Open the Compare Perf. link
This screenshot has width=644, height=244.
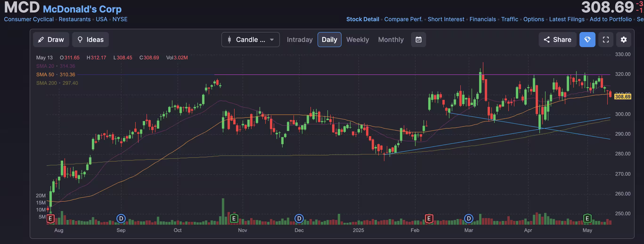tap(403, 19)
